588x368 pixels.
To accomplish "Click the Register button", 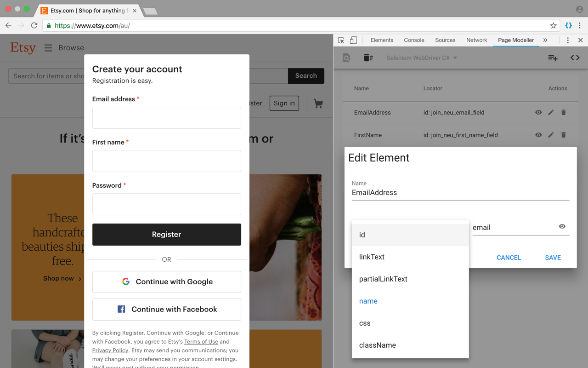I will tap(167, 235).
